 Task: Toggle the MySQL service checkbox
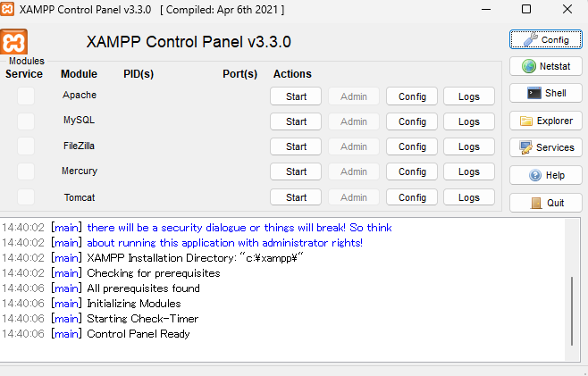[x=26, y=121]
